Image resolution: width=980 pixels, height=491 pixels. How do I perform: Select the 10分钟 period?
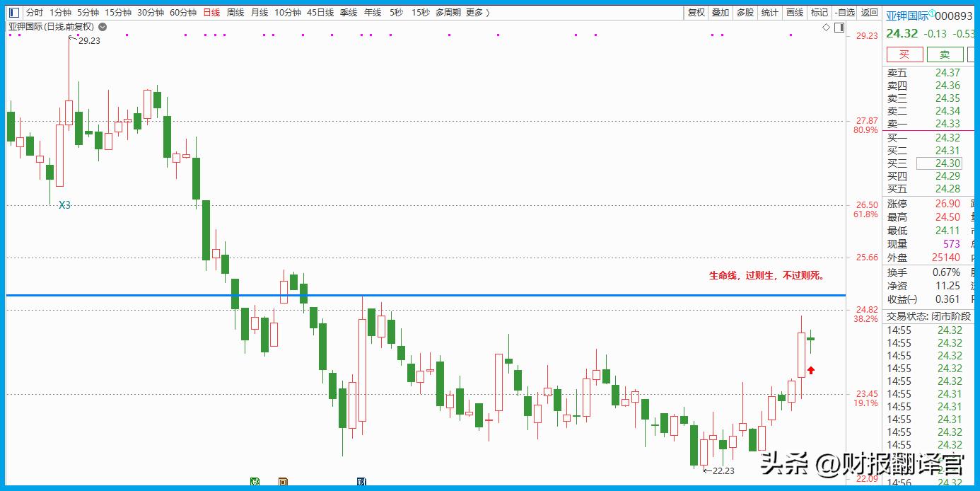click(288, 13)
